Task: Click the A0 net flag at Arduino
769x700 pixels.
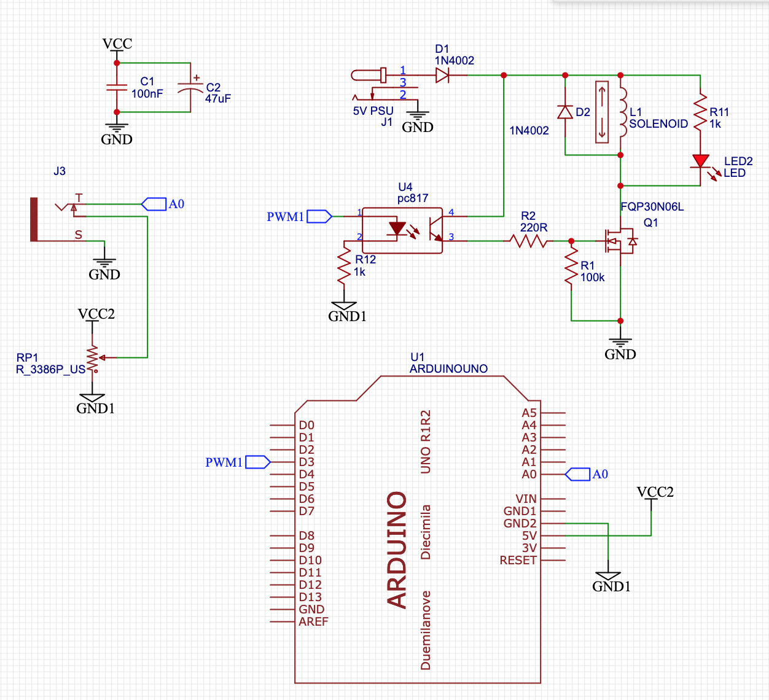Action: coord(587,474)
